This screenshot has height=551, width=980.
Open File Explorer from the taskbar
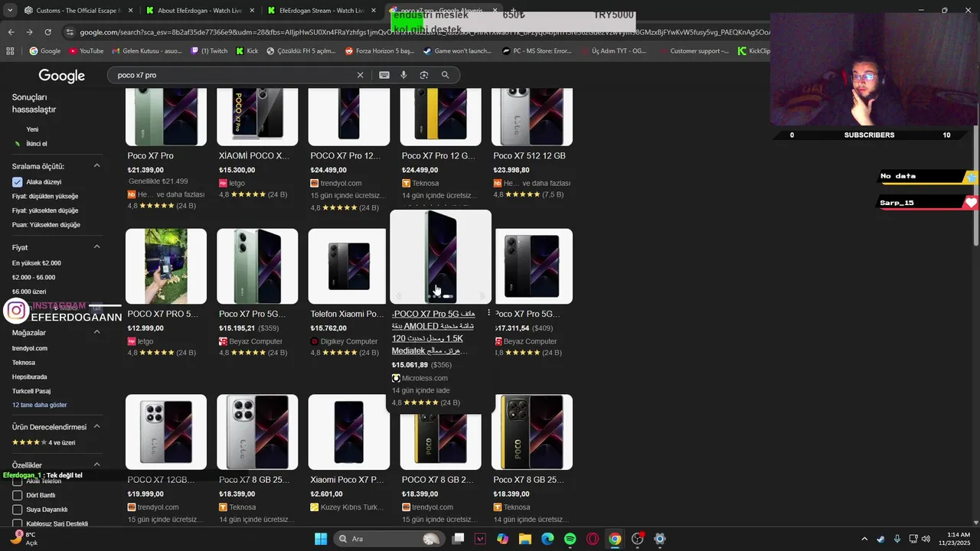coord(525,539)
